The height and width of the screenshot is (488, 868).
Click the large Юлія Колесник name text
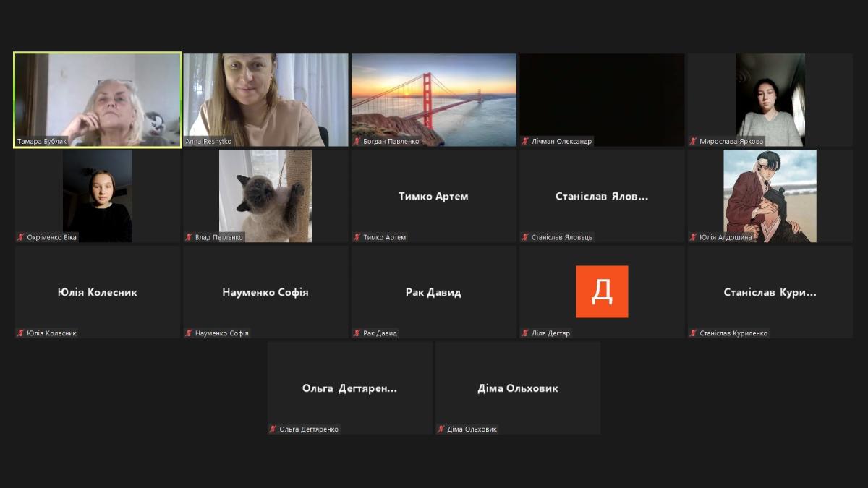[x=98, y=292]
